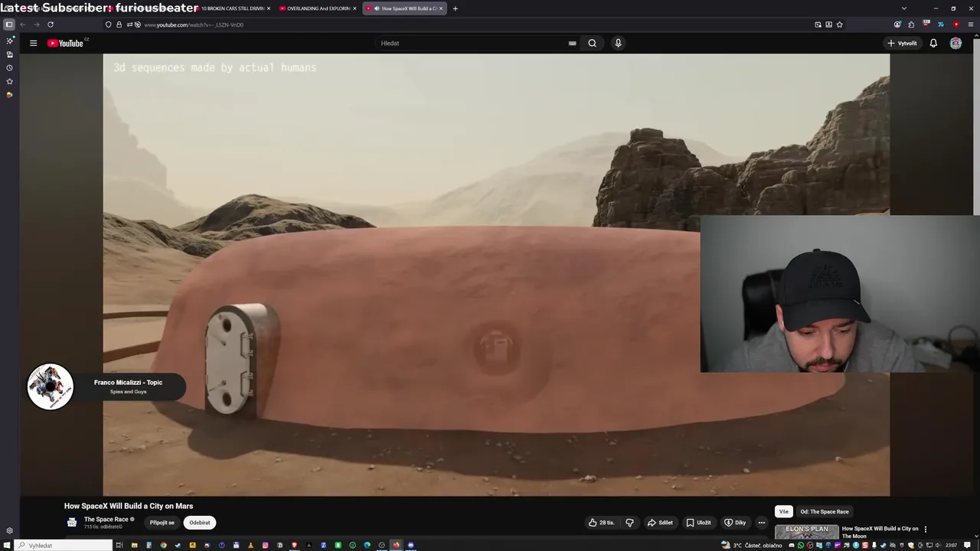Image resolution: width=980 pixels, height=551 pixels.
Task: Click the video player to pause
Action: [x=496, y=275]
